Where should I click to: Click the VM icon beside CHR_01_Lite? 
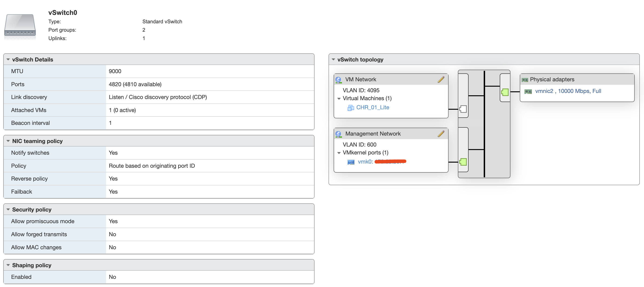click(x=351, y=107)
